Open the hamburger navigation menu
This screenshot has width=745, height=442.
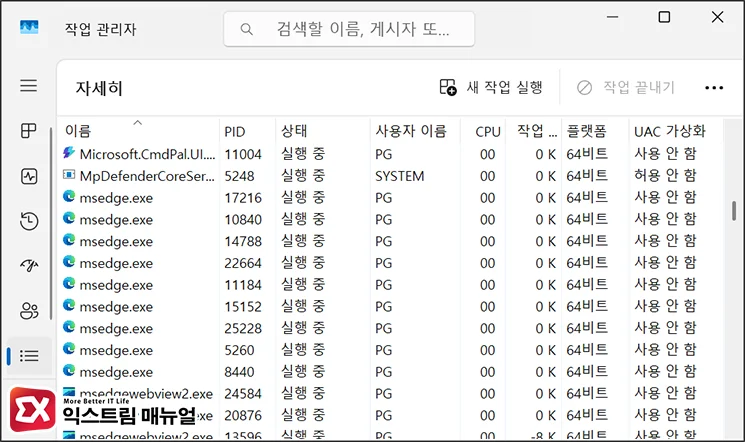tap(29, 86)
